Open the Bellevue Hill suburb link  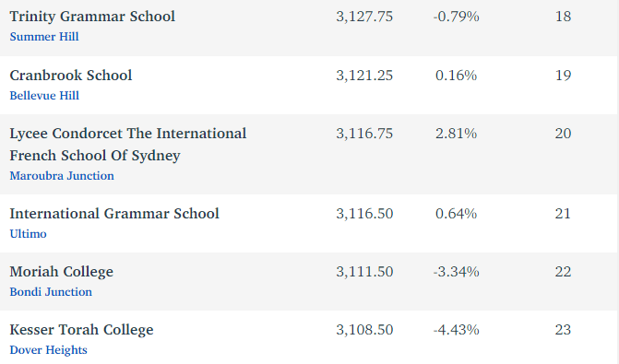(x=44, y=96)
